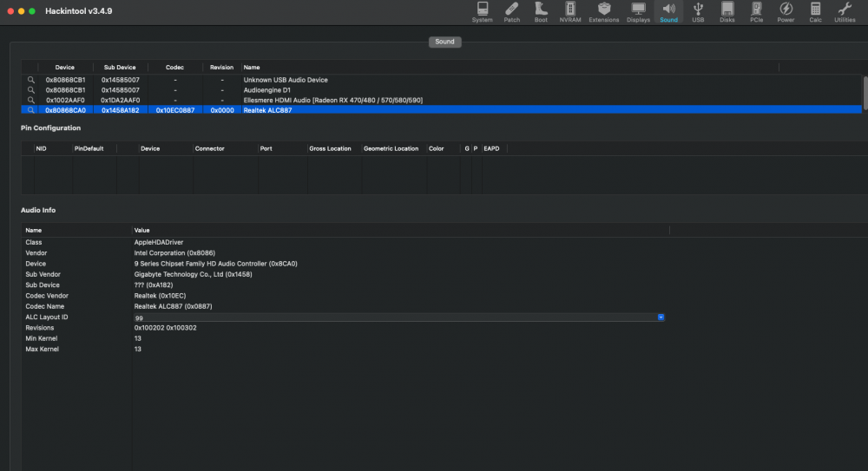Open the ALC Layout ID dropdown
The image size is (868, 471).
tap(661, 317)
